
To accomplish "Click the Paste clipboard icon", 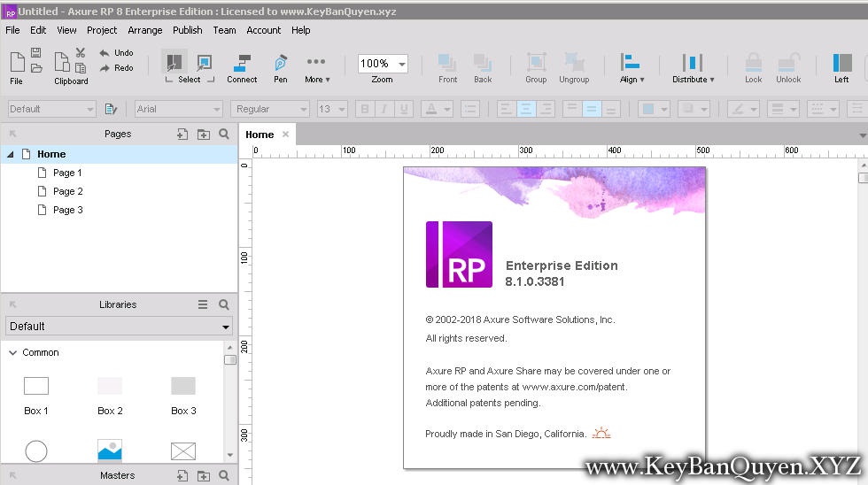I will (x=81, y=68).
